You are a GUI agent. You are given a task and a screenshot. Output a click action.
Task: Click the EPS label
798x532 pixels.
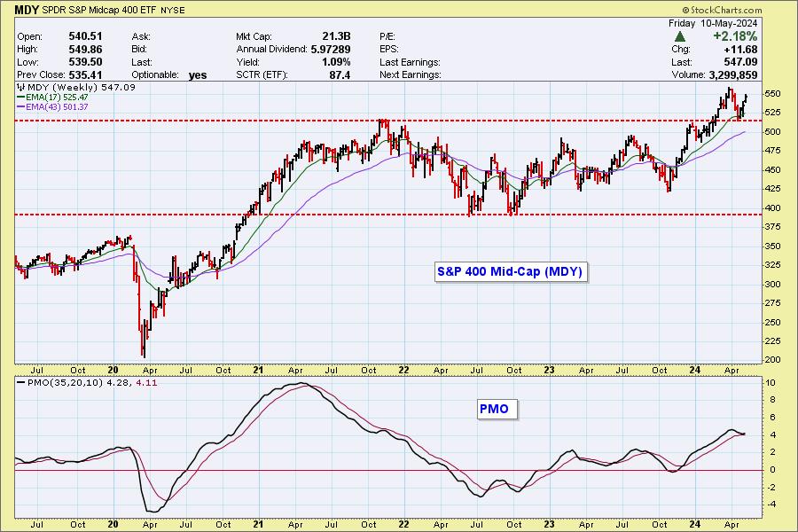point(389,50)
